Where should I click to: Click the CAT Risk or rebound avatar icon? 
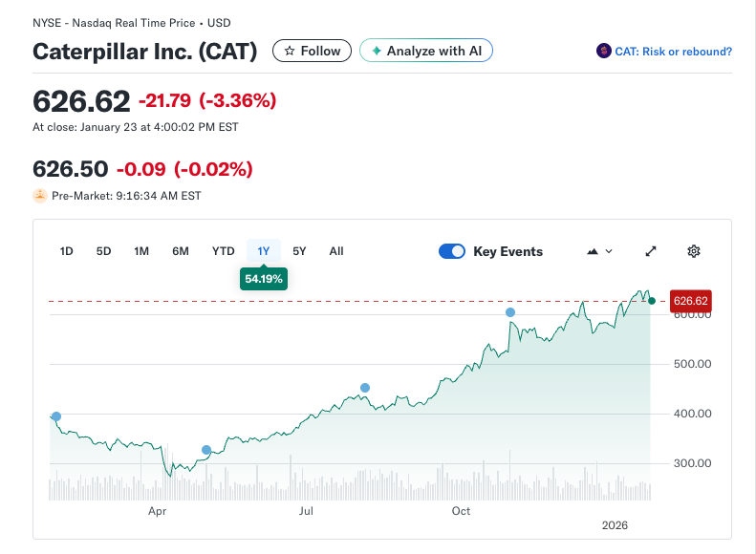pos(603,51)
